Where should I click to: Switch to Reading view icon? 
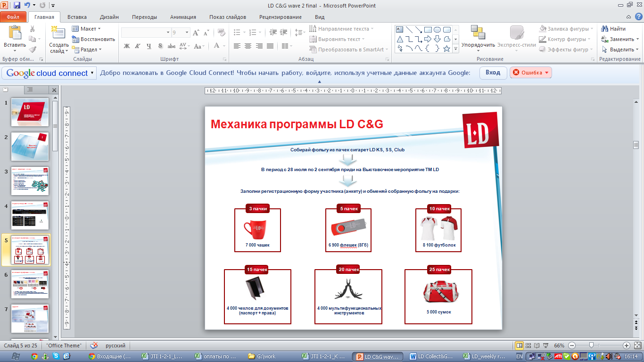(x=537, y=346)
